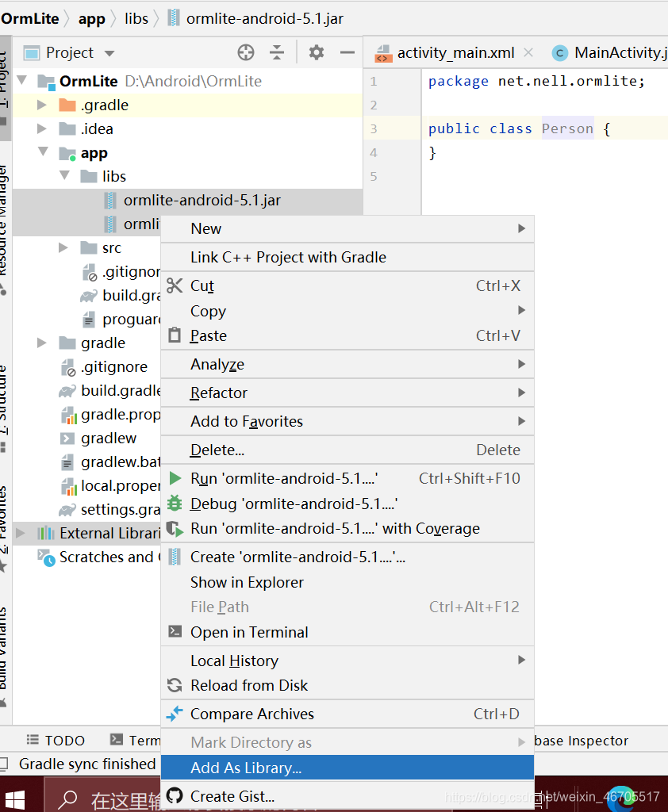Click app in the breadcrumb

(92, 19)
